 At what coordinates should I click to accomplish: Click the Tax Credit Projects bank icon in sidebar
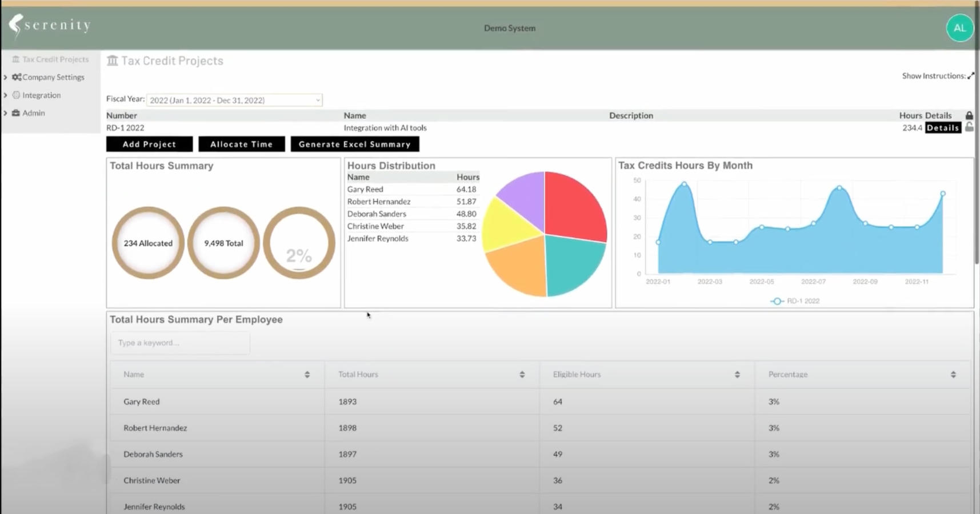click(x=16, y=59)
